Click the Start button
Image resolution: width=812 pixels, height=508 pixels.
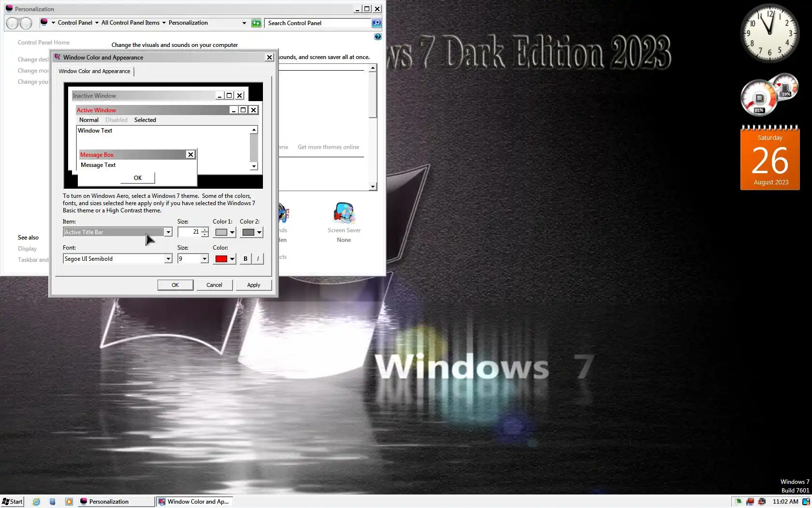tap(13, 502)
